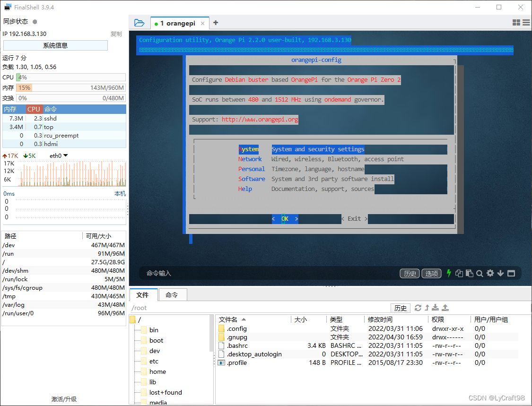The width and height of the screenshot is (532, 406).
Task: Sort processes by 内存 column
Action: click(x=14, y=109)
